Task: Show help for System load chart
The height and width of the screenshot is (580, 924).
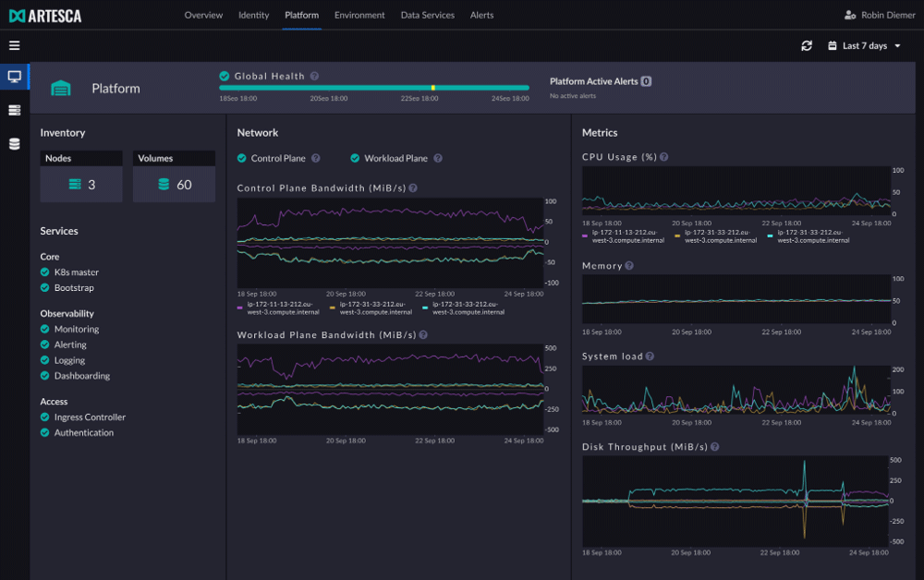Action: 650,356
